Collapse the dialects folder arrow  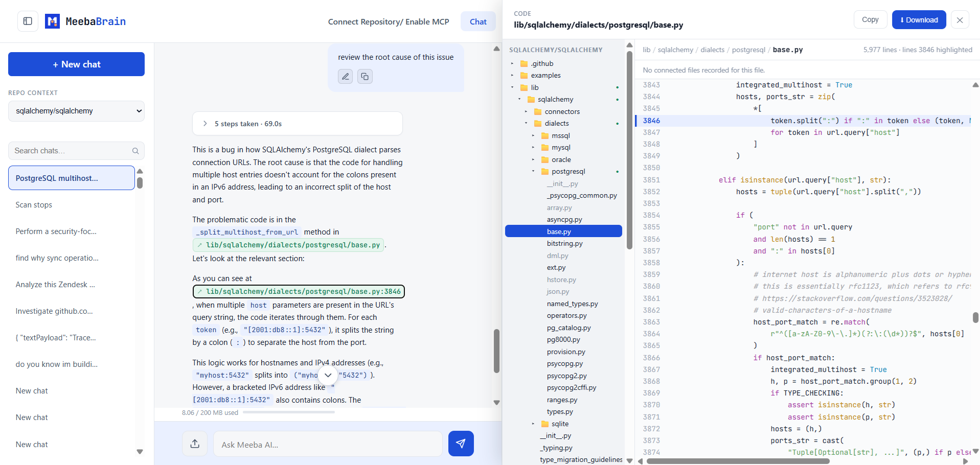(x=526, y=124)
